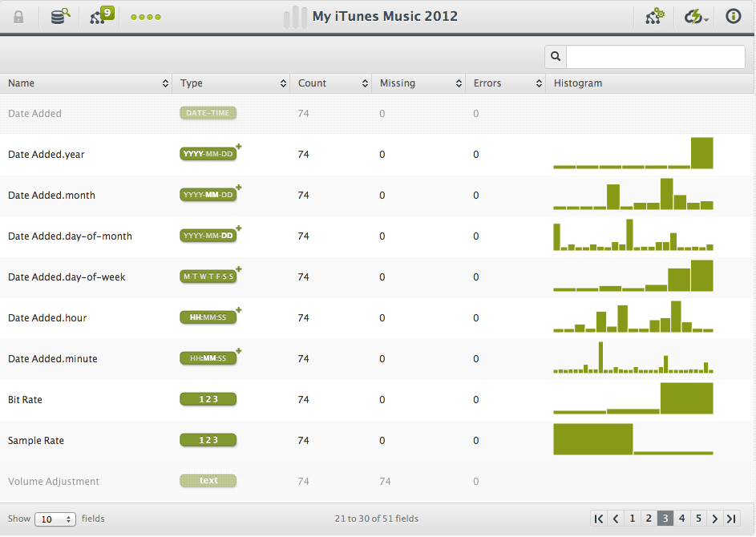Click the lock icon in toolbar
756x537 pixels.
18,17
